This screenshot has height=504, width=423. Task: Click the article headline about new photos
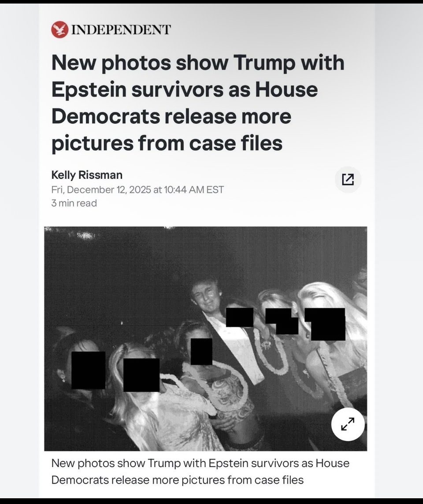[x=198, y=103]
